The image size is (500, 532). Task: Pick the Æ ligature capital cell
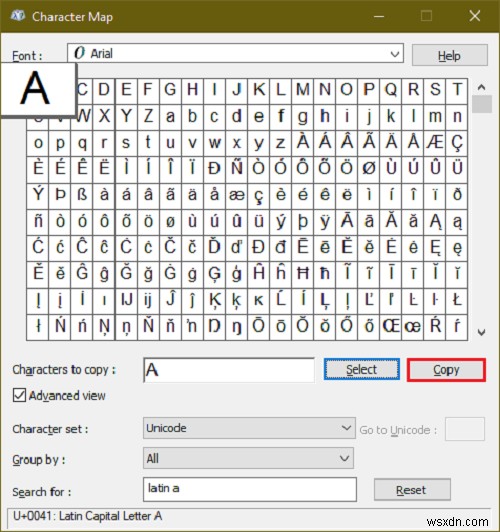[435, 142]
